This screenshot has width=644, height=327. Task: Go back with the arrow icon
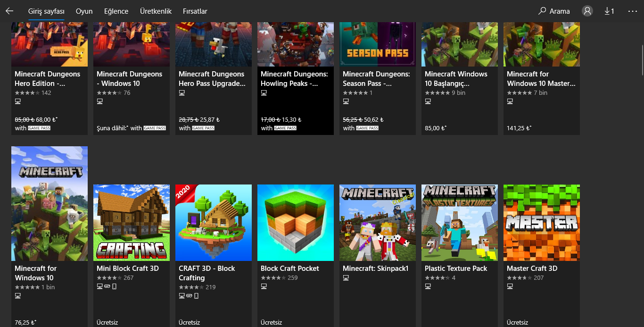tap(9, 11)
